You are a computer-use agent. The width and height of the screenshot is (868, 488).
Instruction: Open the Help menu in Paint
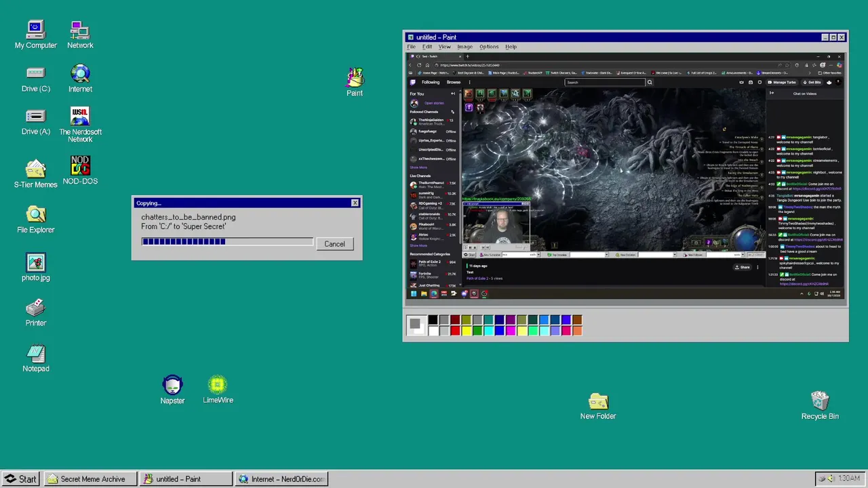pos(511,47)
